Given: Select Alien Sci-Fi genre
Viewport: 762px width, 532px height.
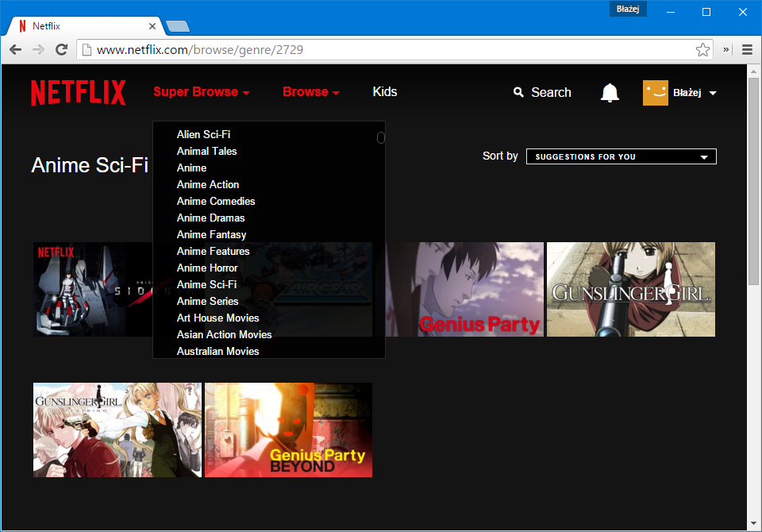Looking at the screenshot, I should (x=203, y=135).
